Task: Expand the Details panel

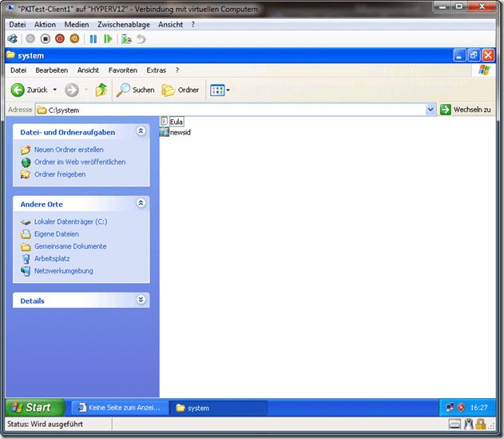Action: pyautogui.click(x=141, y=301)
